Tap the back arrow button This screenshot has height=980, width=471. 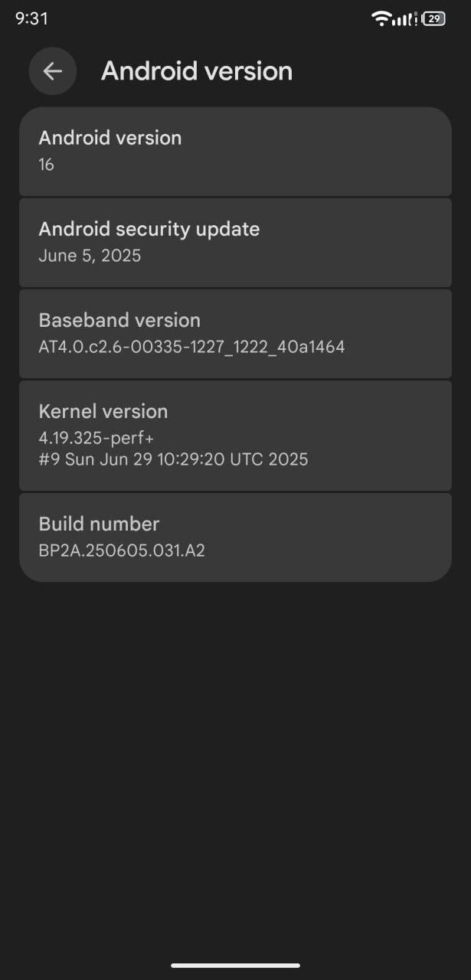pos(53,71)
